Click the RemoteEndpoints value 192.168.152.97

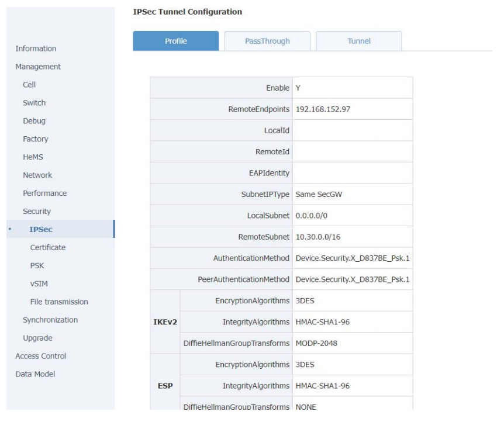coord(323,109)
